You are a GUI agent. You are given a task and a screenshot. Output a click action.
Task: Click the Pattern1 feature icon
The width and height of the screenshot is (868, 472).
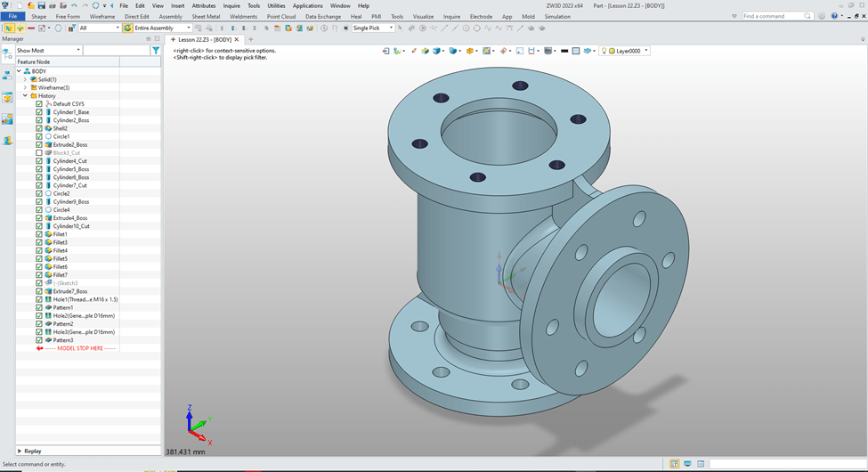click(48, 307)
